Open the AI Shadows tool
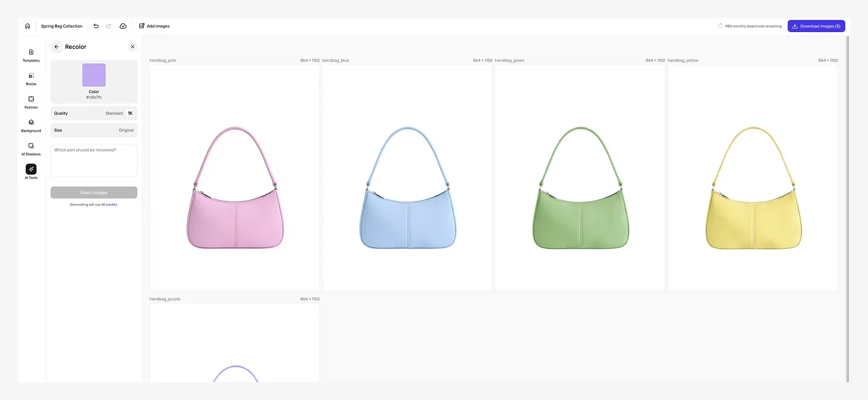The width and height of the screenshot is (868, 400). 31,149
